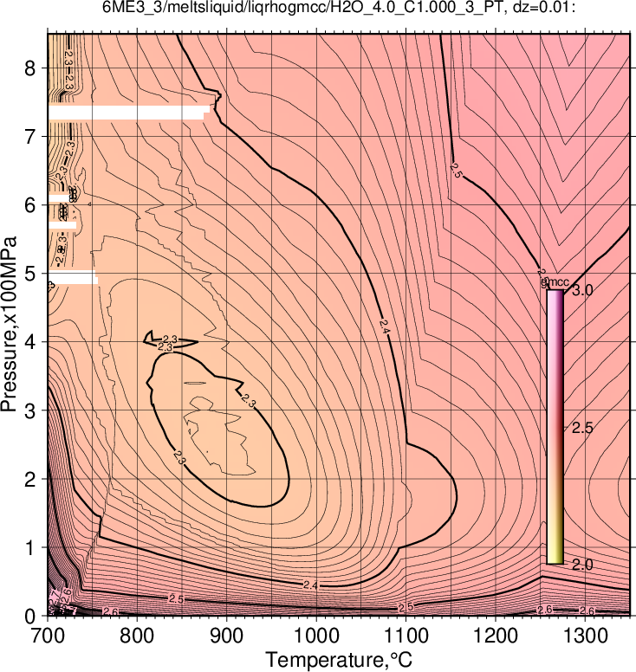Click the 8 tick label on the pressure axis
Viewport: 636px width, 672px height.
coord(30,68)
